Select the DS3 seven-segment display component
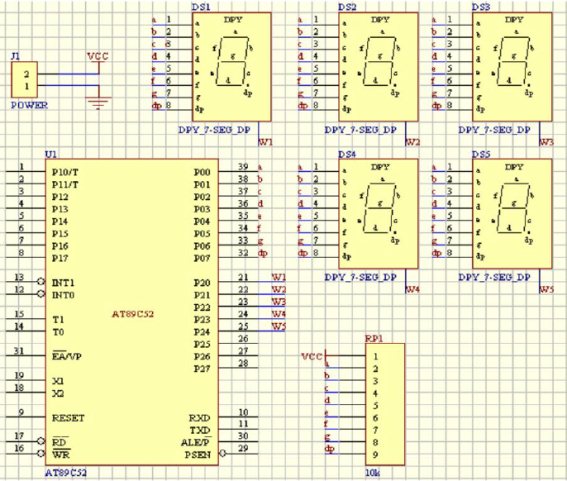The image size is (567, 481). point(512,67)
